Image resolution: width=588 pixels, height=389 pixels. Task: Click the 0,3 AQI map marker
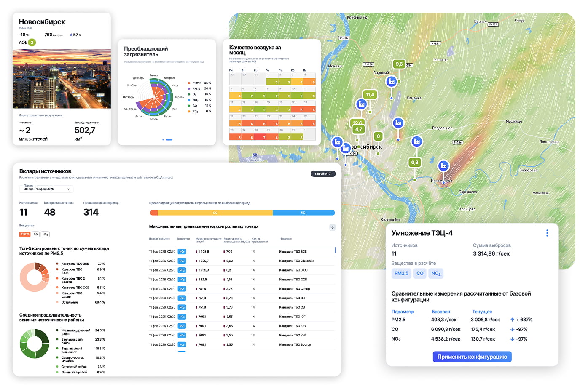coord(414,163)
